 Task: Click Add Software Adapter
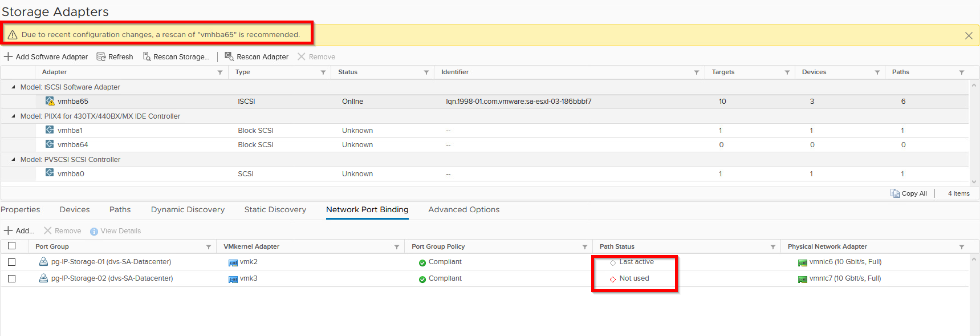pyautogui.click(x=46, y=56)
